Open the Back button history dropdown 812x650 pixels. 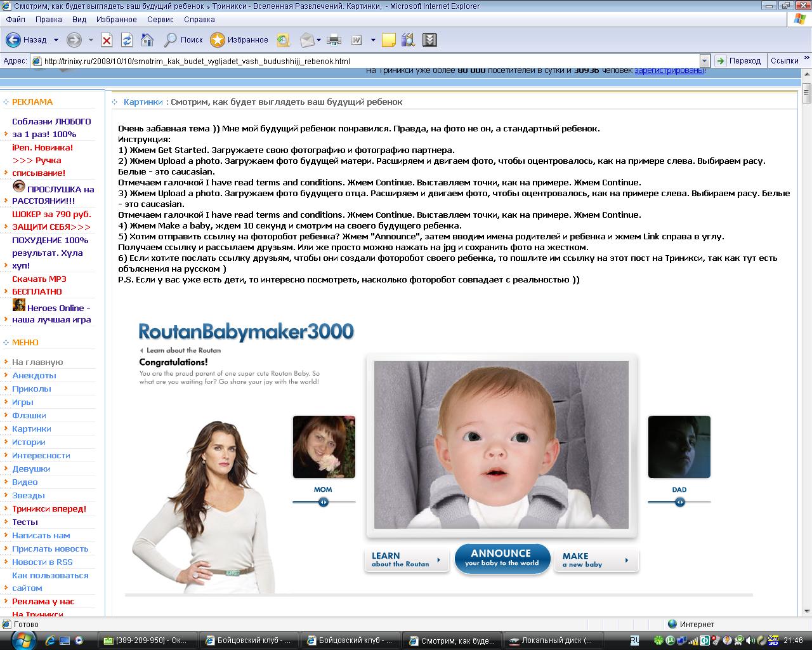click(x=56, y=40)
